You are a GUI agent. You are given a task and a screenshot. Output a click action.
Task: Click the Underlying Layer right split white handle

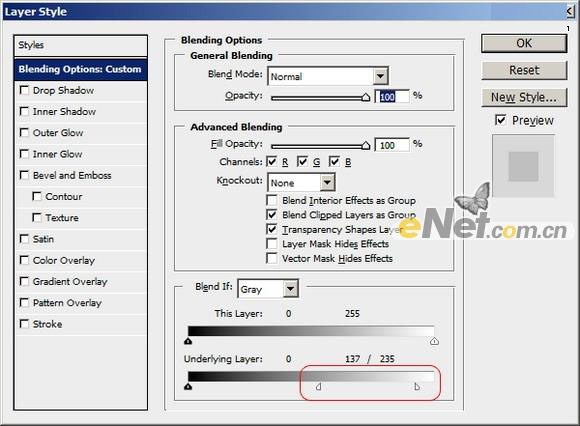tap(417, 386)
